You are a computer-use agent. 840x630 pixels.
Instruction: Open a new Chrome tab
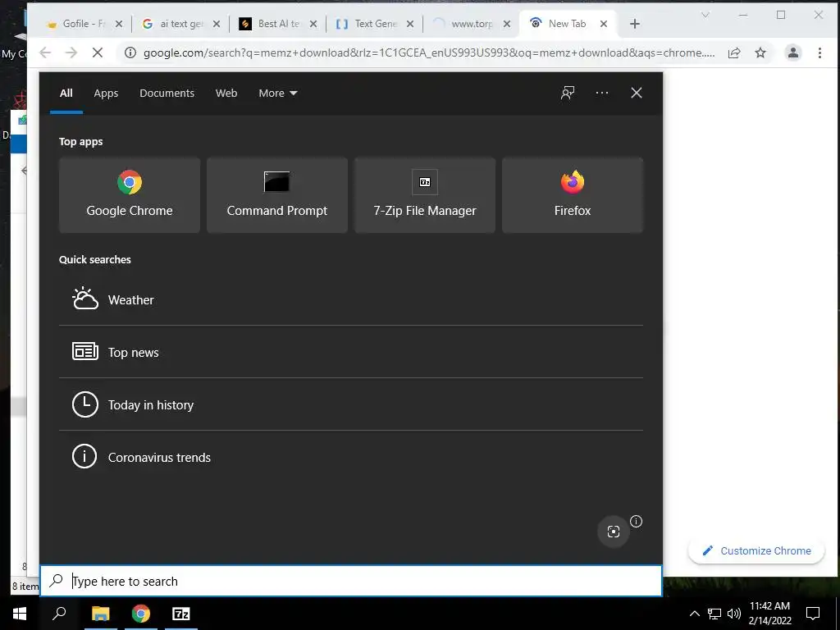pos(635,24)
